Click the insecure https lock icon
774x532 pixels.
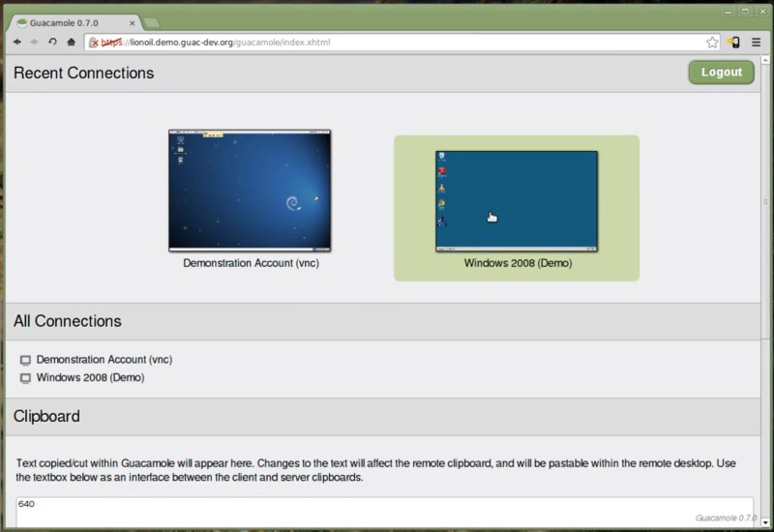click(93, 43)
